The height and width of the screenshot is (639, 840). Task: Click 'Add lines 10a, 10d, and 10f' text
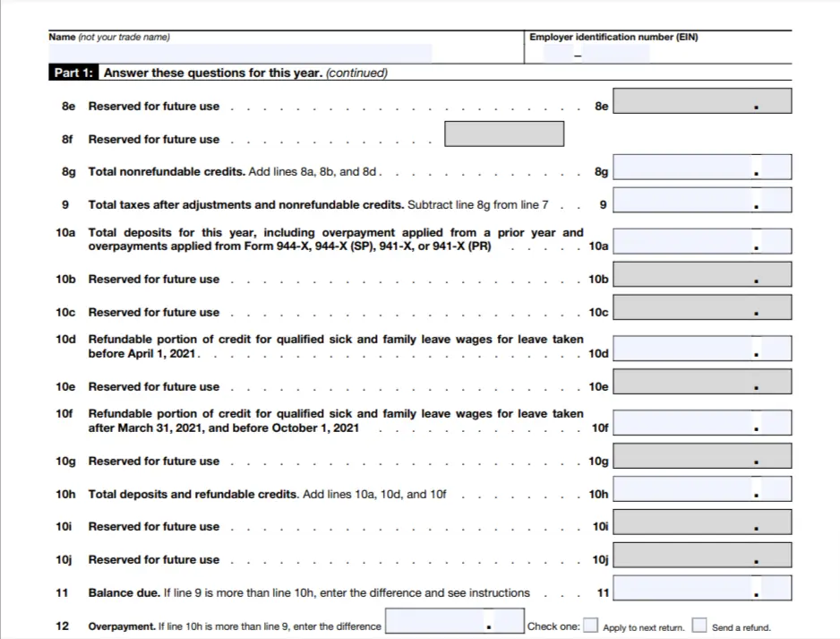click(374, 494)
